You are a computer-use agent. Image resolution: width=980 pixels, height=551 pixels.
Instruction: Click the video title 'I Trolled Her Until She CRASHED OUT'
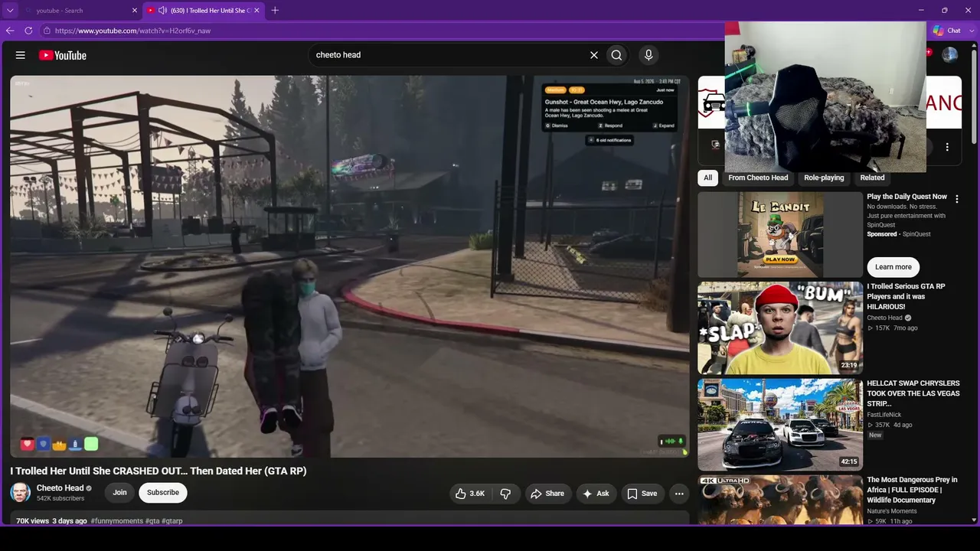click(x=158, y=471)
